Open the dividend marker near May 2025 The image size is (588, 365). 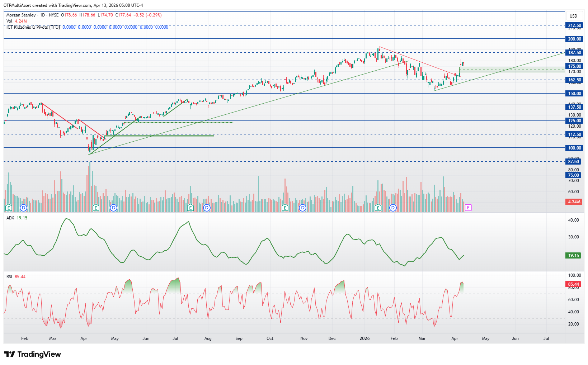pyautogui.click(x=113, y=208)
